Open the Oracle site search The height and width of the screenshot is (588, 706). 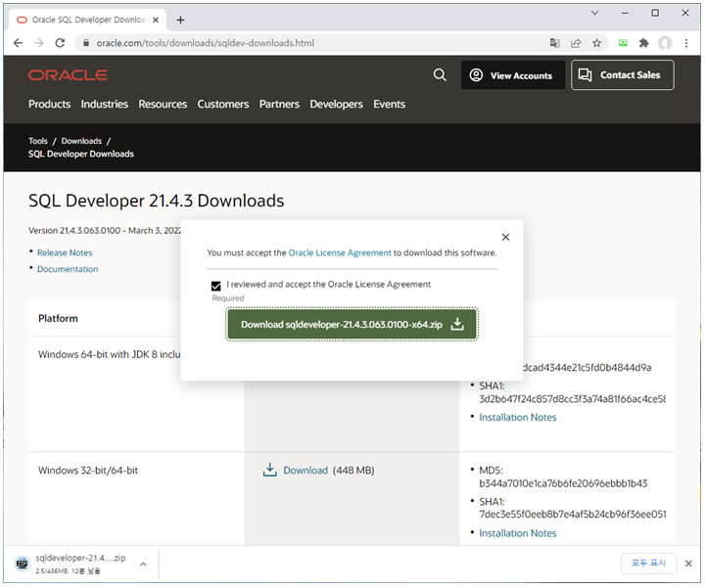pos(440,74)
